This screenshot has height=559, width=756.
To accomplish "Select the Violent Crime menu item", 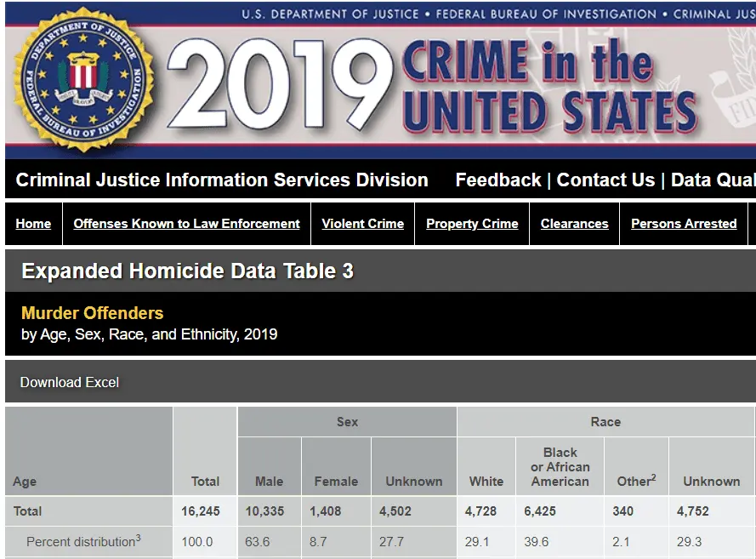I will [x=362, y=224].
